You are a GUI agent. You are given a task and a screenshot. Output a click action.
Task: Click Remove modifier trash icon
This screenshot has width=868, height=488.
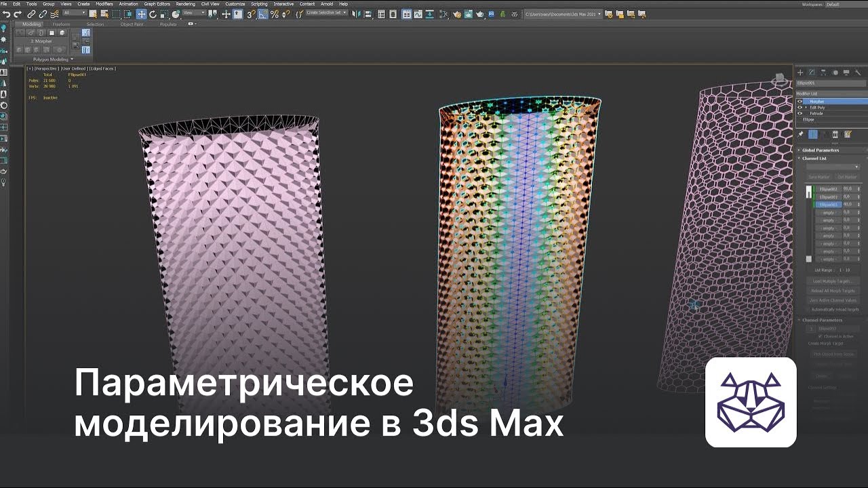pyautogui.click(x=835, y=134)
